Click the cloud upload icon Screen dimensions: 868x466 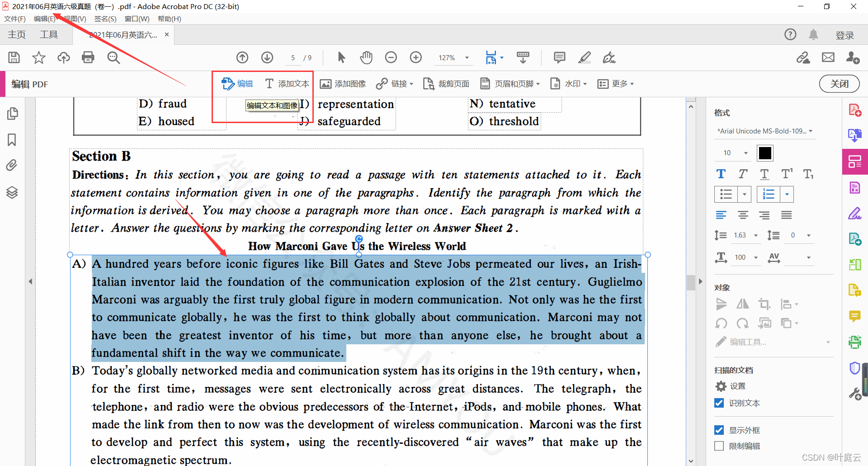click(63, 57)
